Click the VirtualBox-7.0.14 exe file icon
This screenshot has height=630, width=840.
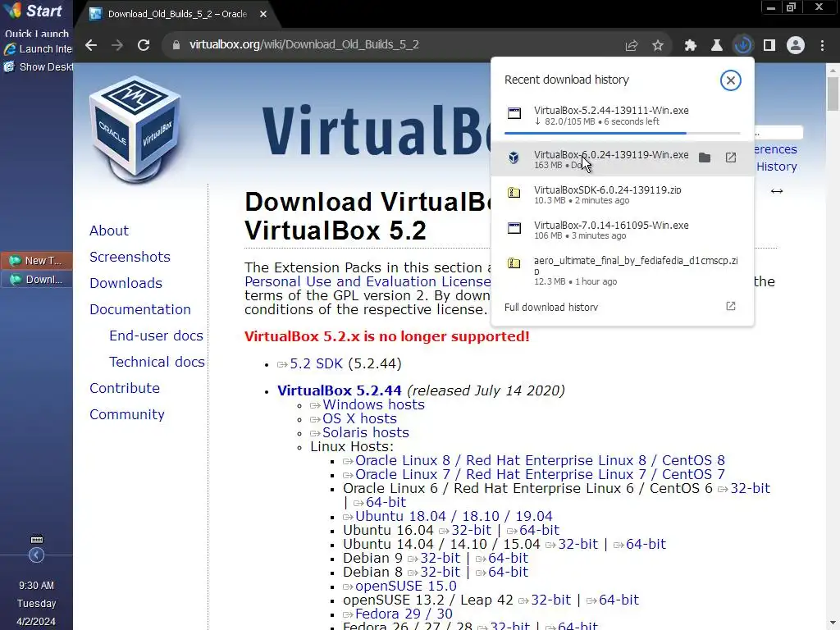[514, 228]
